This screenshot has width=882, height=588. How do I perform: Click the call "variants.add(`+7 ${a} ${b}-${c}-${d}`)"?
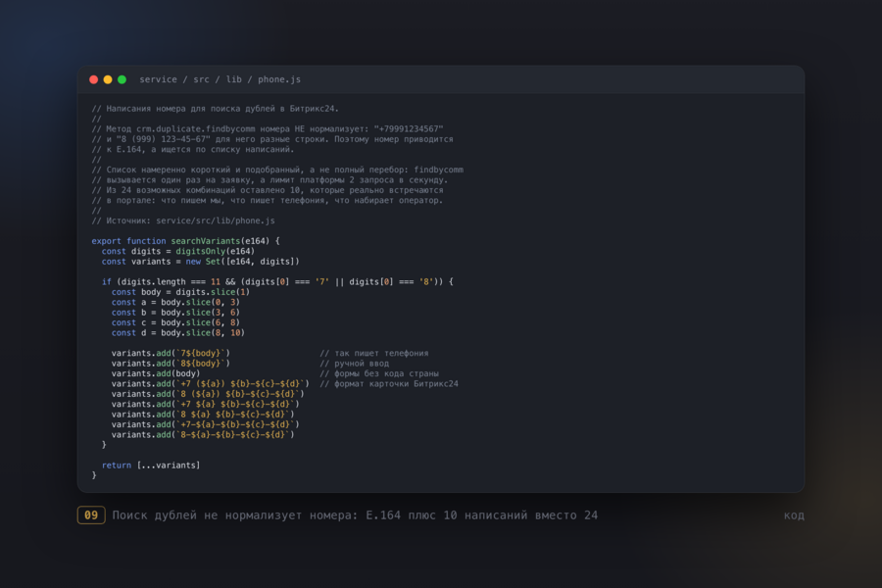coord(206,404)
